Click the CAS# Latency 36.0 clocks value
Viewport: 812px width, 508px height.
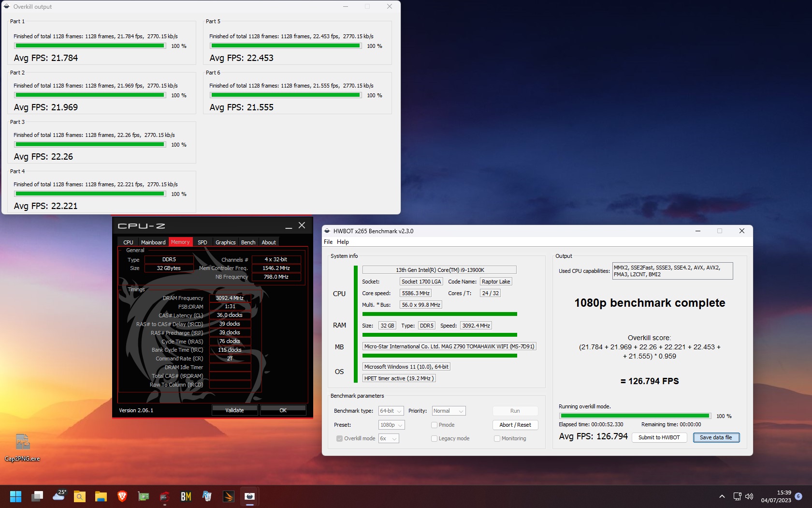tap(230, 315)
